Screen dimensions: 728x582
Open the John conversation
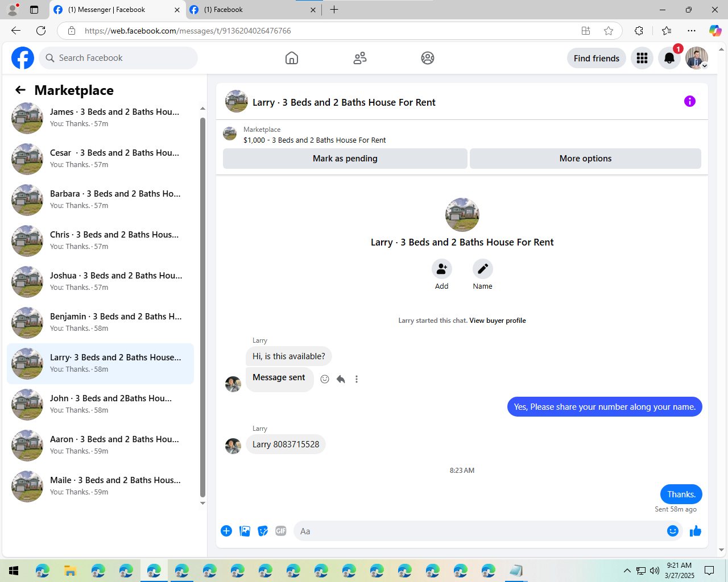click(x=100, y=405)
